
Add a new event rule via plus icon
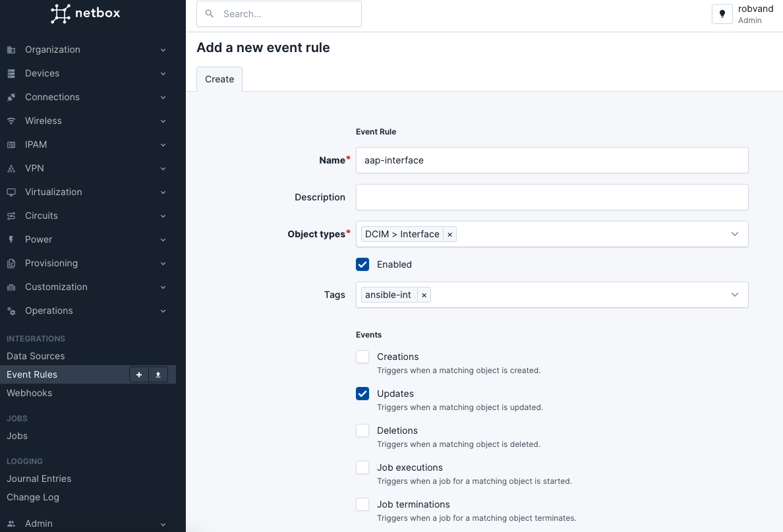[139, 374]
